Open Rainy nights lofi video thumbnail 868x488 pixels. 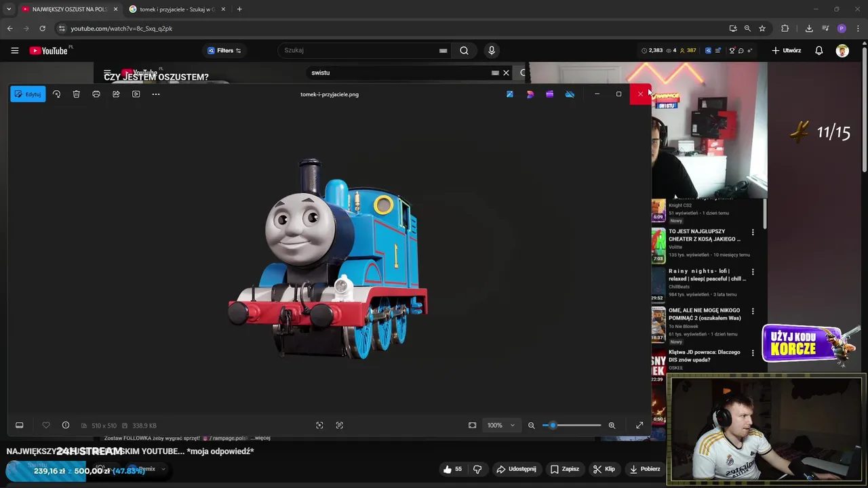(x=658, y=285)
